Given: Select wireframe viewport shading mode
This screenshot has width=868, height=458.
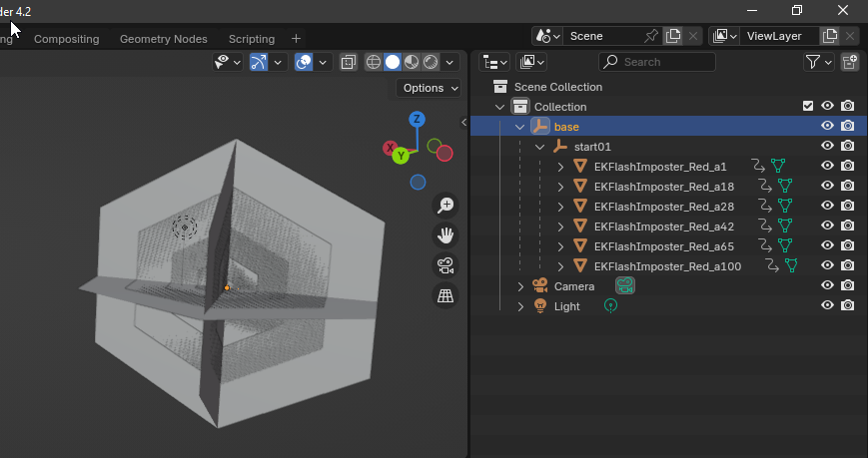Looking at the screenshot, I should coord(374,62).
